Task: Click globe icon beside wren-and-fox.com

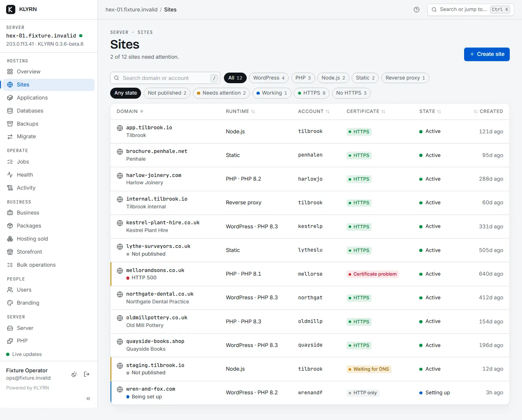Action: pos(120,389)
